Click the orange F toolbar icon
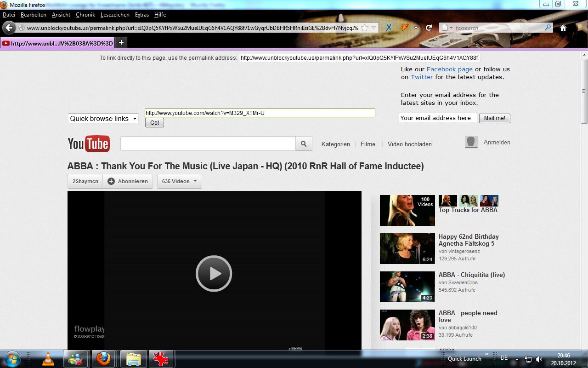 coord(404,28)
